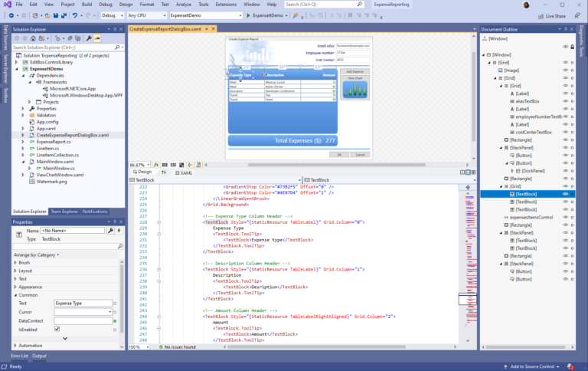Screen dimensions: 588x371
Task: Switch to the Team Explorer tab
Action: tap(65, 211)
